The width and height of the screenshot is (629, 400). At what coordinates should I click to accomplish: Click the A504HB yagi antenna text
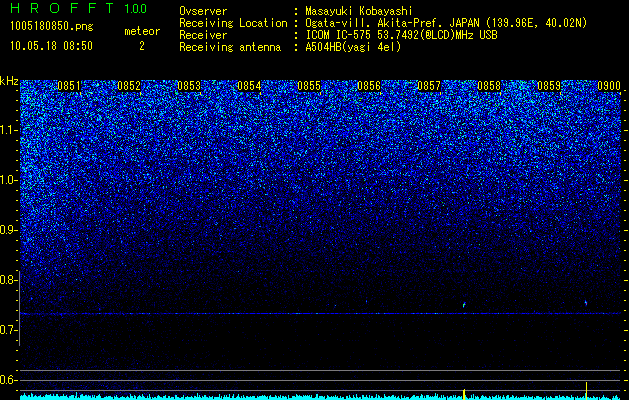tap(353, 47)
